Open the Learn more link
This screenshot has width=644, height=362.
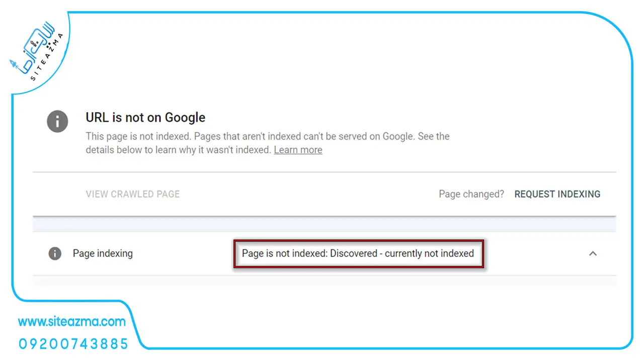pos(298,150)
